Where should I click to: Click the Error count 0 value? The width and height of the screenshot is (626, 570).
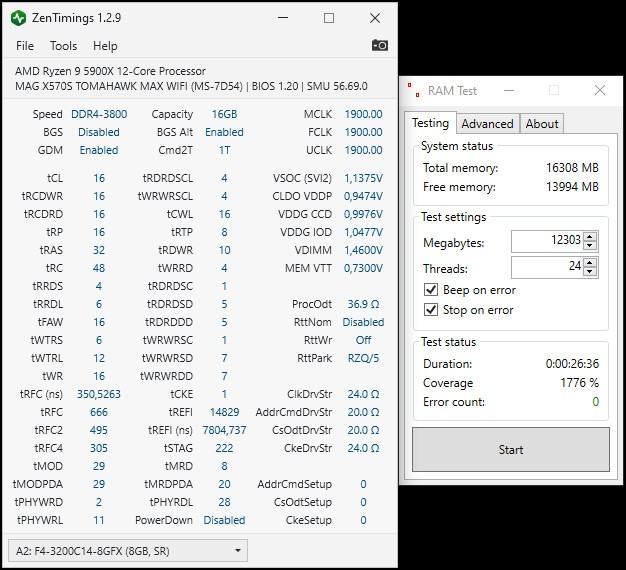[596, 402]
